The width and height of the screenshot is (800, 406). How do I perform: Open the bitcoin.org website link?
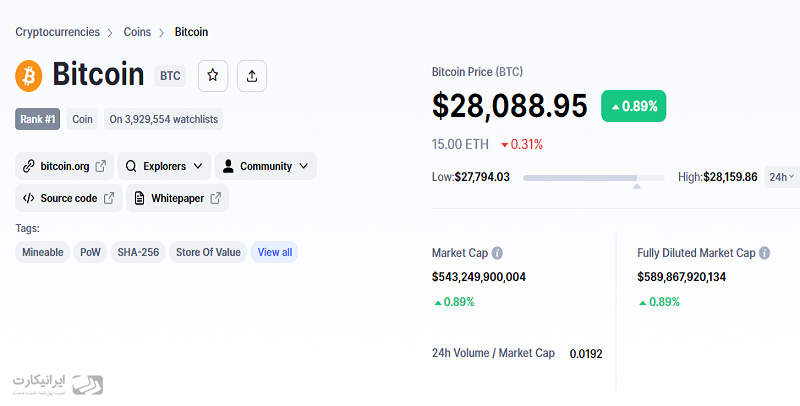coord(65,166)
